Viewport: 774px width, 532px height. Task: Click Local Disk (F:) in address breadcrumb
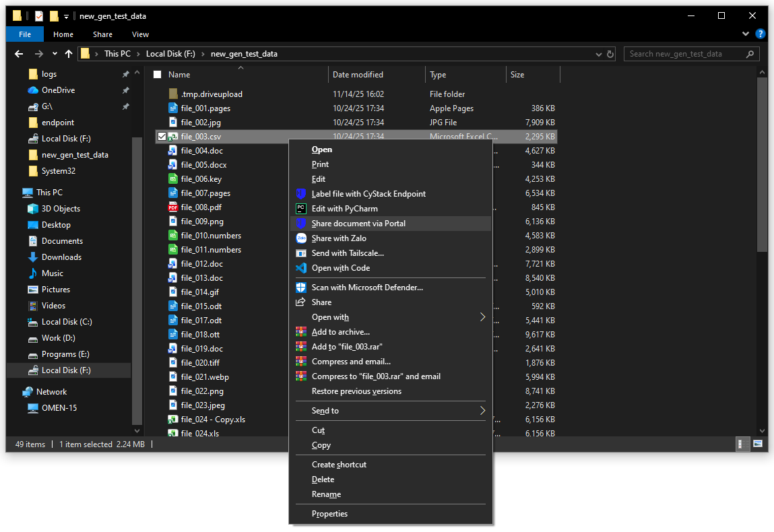point(170,54)
